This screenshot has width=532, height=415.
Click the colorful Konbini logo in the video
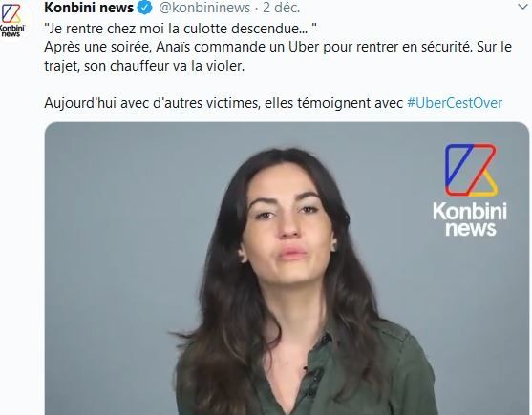coord(471,170)
